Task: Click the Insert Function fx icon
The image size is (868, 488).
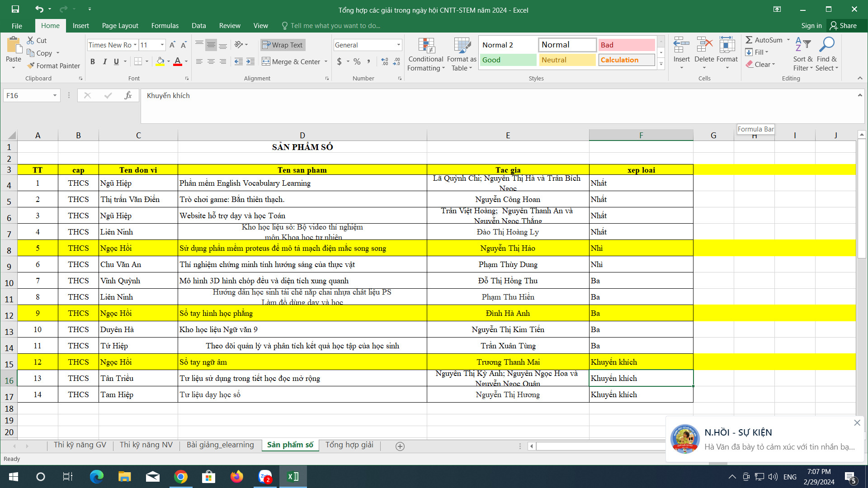Action: [x=128, y=95]
